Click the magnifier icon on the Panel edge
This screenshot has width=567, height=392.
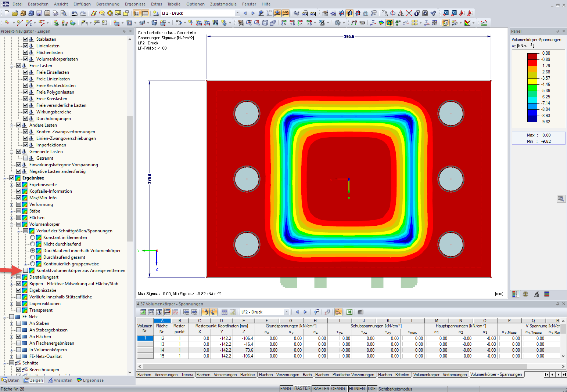pyautogui.click(x=561, y=199)
